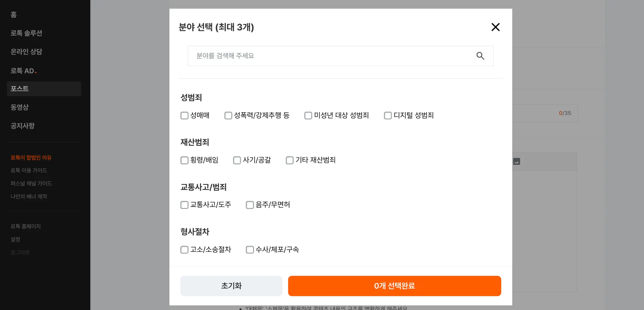
Task: Check the 횡령/배임 box
Action: [184, 160]
